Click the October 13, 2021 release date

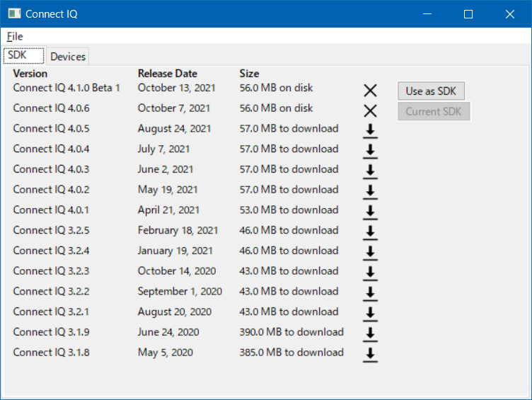coord(176,88)
